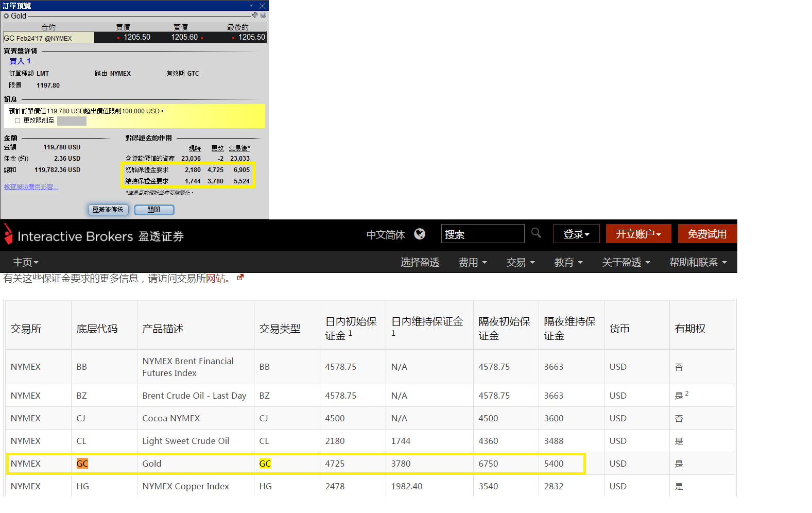Select the GC Feb24'17 @NYMEX contract cell
Image resolution: width=812 pixels, height=513 pixels.
(48, 38)
